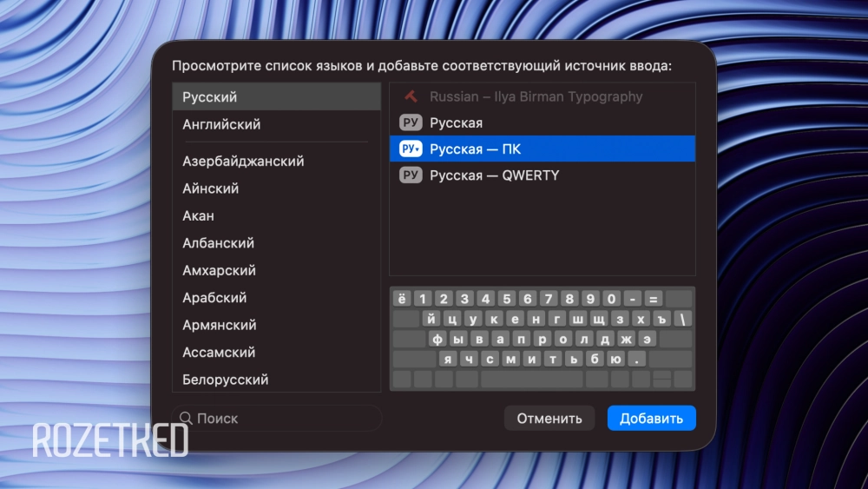The image size is (868, 489).
Task: Click the backslash key on keyboard preview
Action: tap(683, 318)
